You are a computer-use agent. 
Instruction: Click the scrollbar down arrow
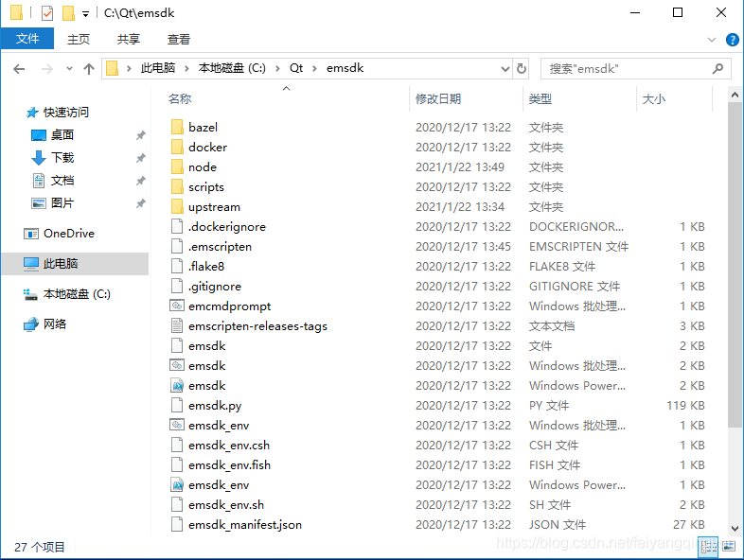pos(735,528)
